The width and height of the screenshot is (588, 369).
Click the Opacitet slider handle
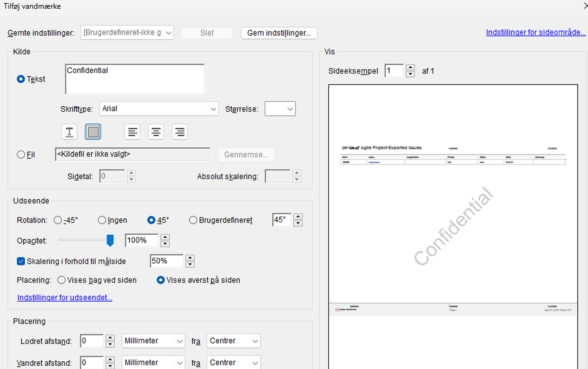coord(110,240)
